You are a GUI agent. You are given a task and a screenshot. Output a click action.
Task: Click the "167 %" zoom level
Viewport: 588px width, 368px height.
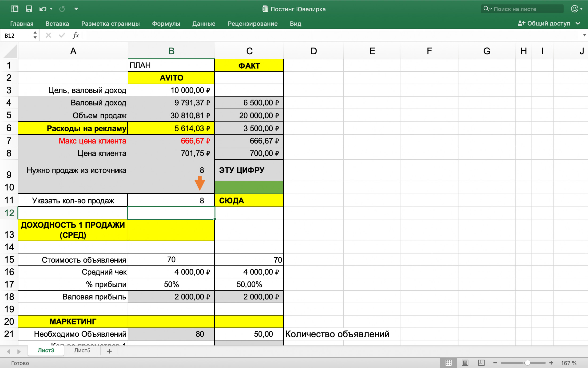click(568, 363)
